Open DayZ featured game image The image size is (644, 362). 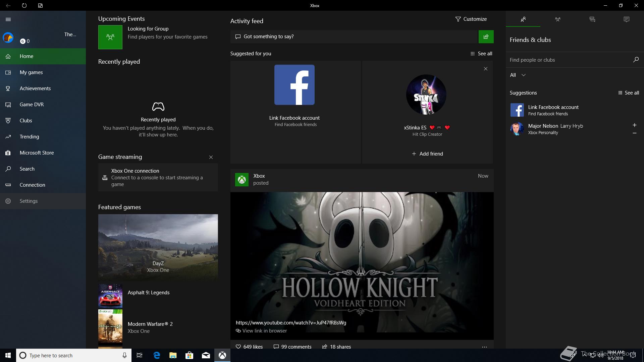[x=158, y=247]
